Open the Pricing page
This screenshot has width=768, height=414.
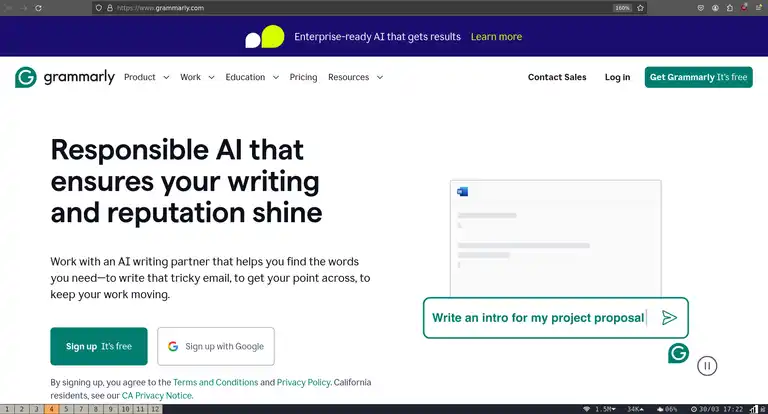coord(303,77)
